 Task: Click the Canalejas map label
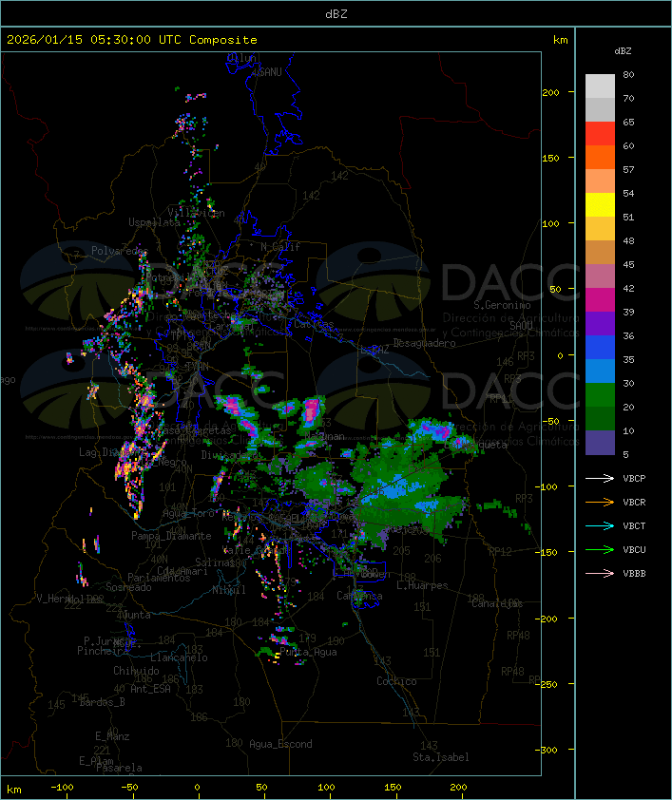coord(497,603)
